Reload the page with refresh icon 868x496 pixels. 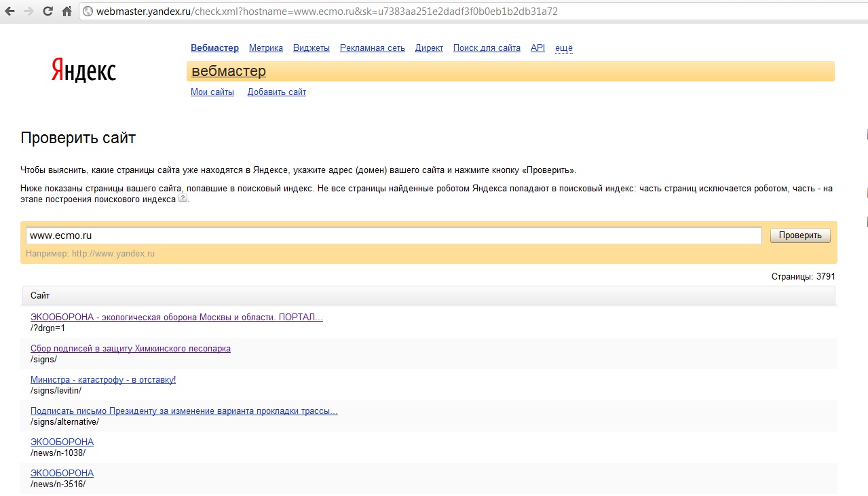pos(48,12)
